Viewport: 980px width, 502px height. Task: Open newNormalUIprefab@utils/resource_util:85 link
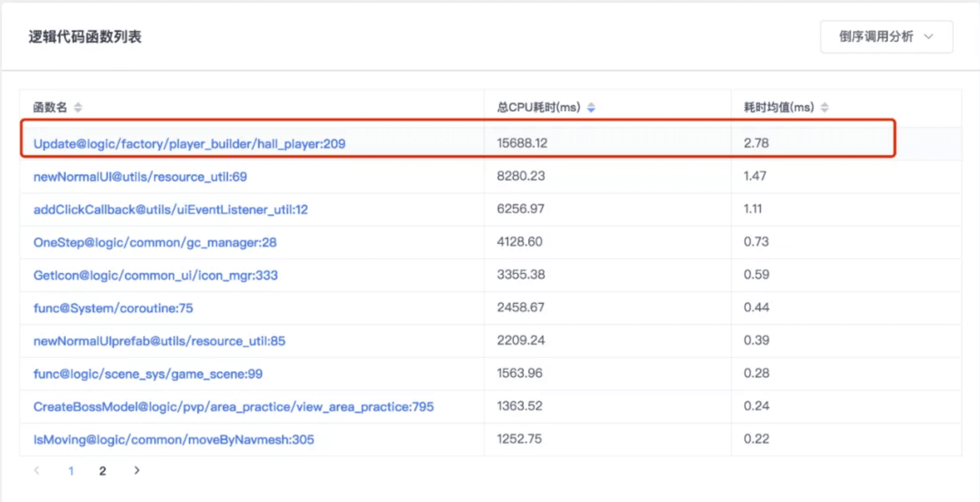[159, 341]
